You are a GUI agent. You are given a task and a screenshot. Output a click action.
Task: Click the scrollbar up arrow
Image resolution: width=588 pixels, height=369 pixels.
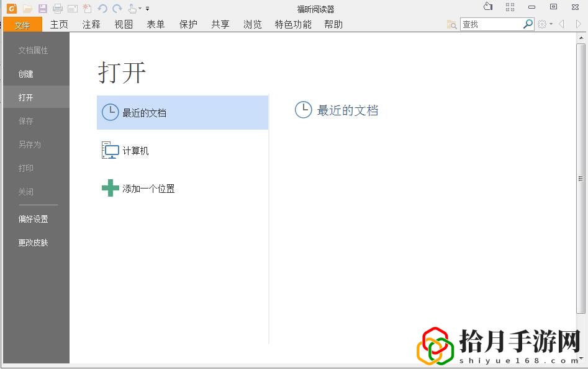tap(581, 38)
